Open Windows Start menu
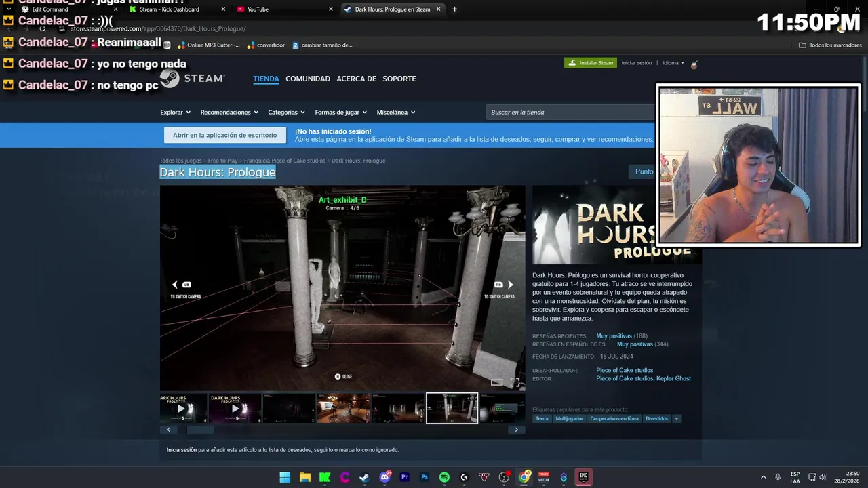This screenshot has width=868, height=488. pyautogui.click(x=285, y=477)
